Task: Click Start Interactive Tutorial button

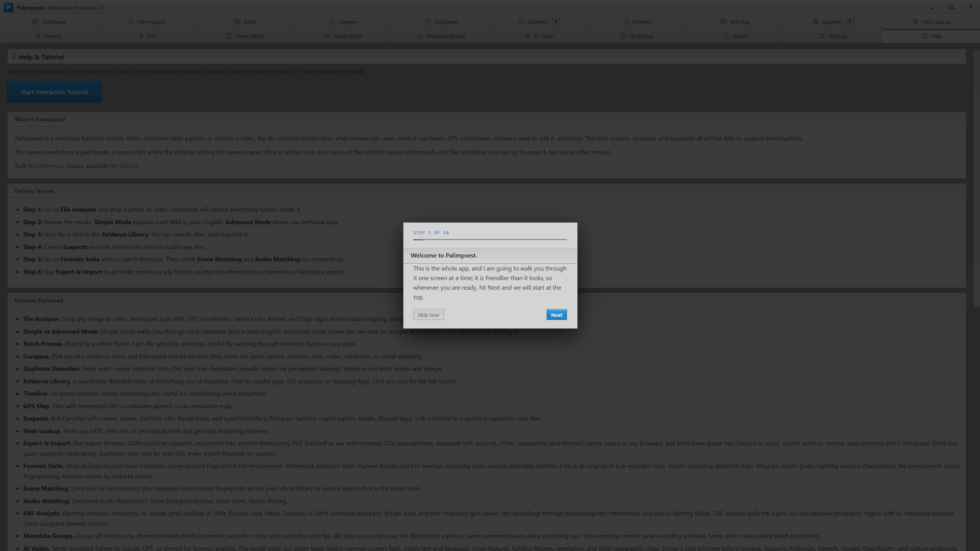Action: [54, 92]
